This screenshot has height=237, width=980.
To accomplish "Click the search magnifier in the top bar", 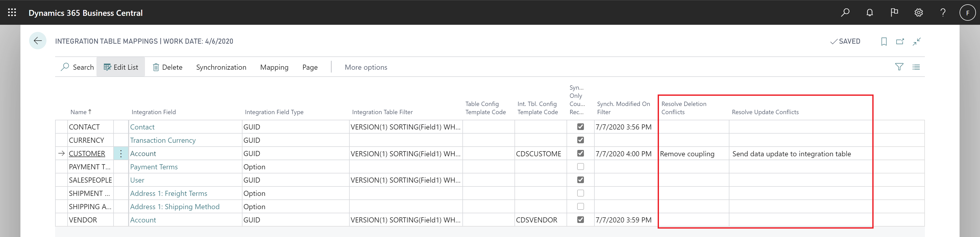I will (x=845, y=12).
